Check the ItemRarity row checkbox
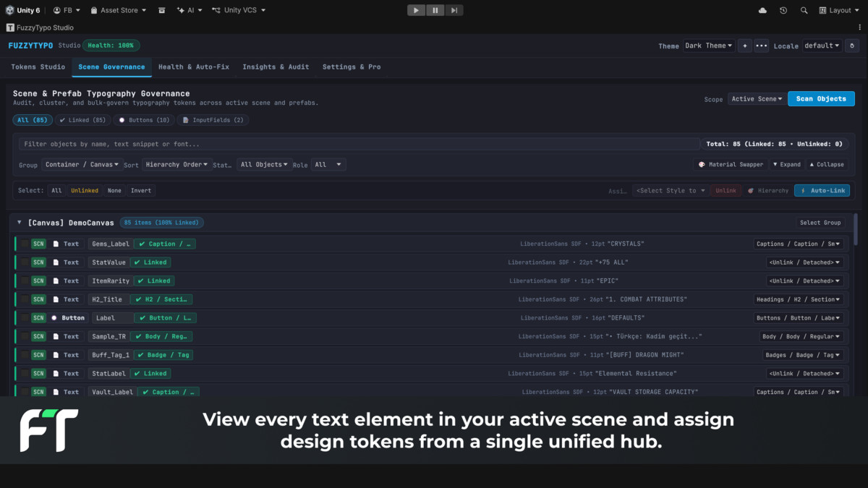The image size is (868, 488). pos(25,281)
